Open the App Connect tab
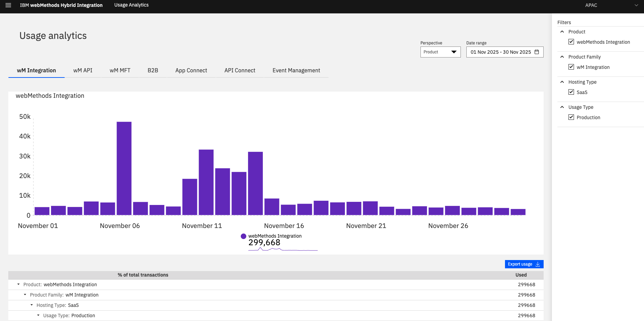Viewport: 644px width, 321px height. [x=191, y=71]
